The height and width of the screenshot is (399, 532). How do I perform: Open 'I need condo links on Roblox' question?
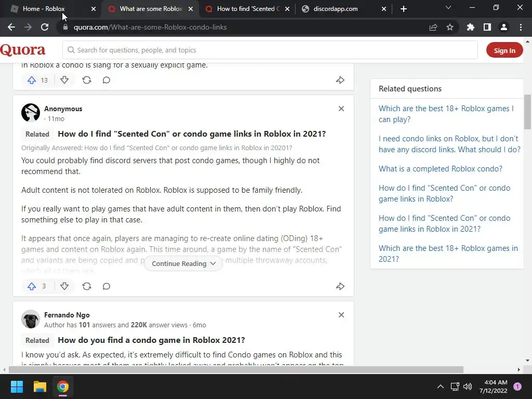click(x=449, y=144)
